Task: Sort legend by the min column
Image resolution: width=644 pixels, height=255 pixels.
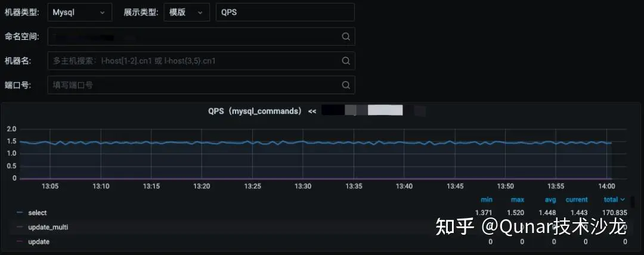Action: [x=486, y=200]
